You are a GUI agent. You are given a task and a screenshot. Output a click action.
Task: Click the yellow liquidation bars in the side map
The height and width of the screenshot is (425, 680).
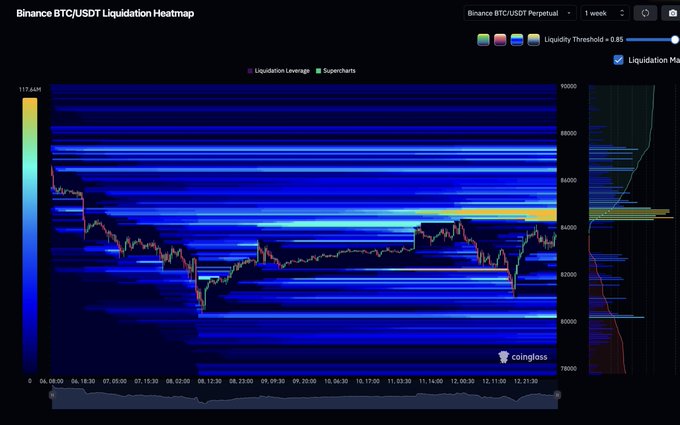pyautogui.click(x=630, y=213)
